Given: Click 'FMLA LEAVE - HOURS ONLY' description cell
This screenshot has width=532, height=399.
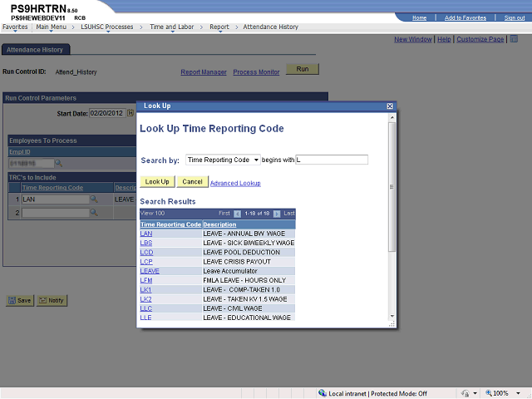Looking at the screenshot, I should pos(249,280).
